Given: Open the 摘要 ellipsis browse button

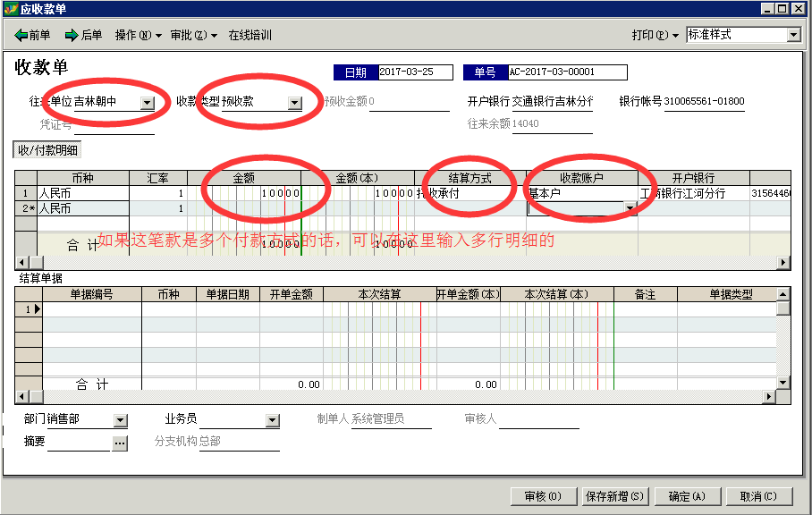Looking at the screenshot, I should pos(120,443).
